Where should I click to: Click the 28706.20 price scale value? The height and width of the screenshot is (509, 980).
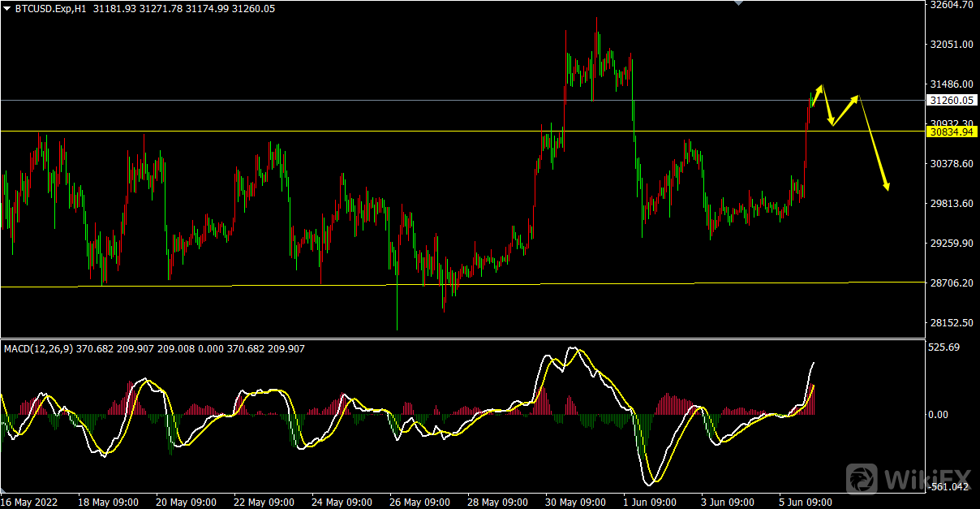coord(951,283)
